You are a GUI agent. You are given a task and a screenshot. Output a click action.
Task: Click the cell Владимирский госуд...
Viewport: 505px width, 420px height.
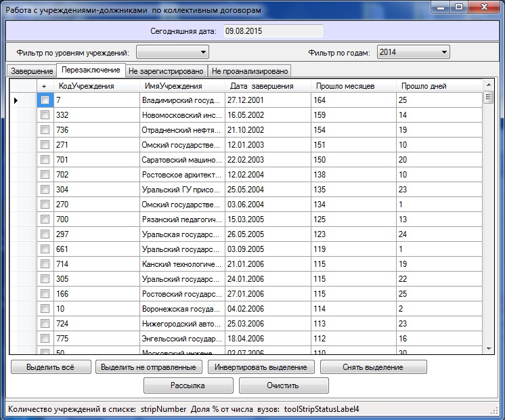tap(182, 100)
